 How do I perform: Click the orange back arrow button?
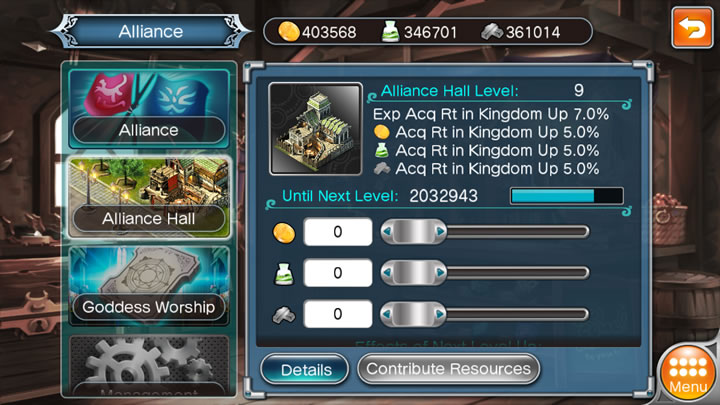(x=692, y=28)
